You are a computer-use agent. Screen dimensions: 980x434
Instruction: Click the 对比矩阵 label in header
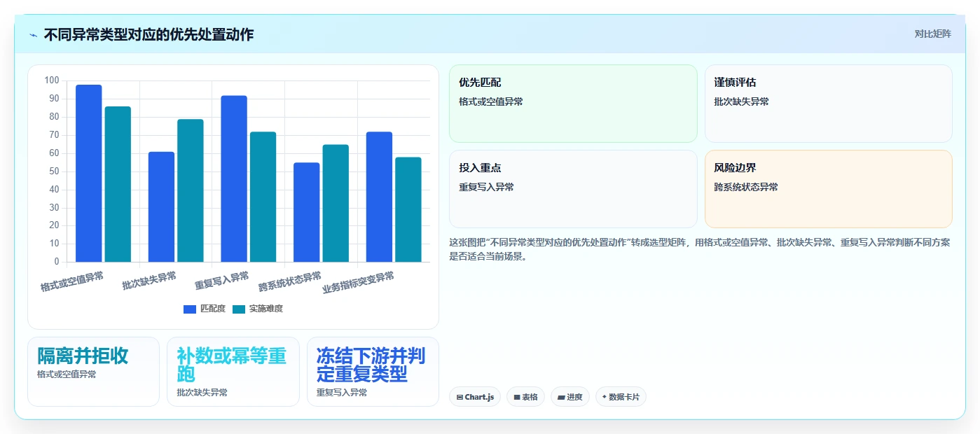932,34
